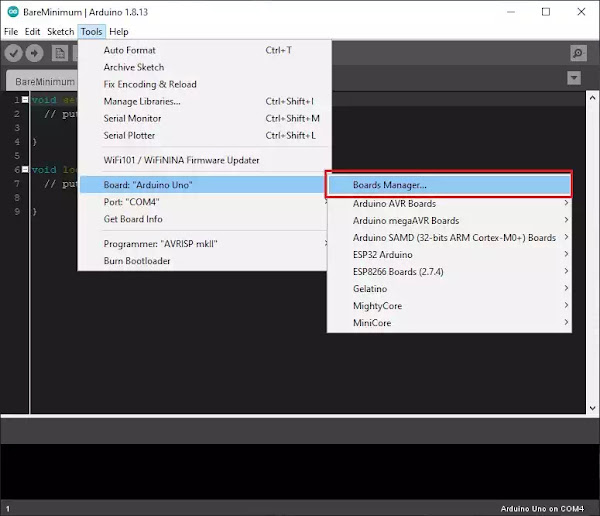Open the Edit menu

33,32
